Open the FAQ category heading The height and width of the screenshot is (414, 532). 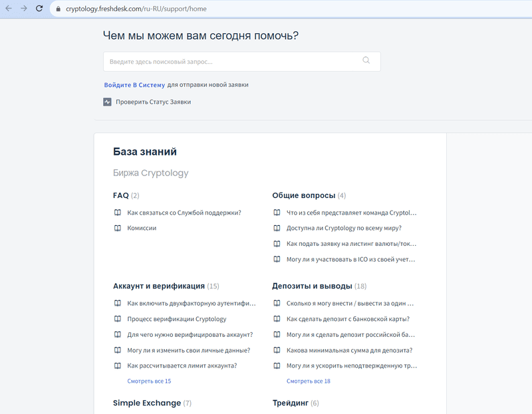(x=121, y=195)
